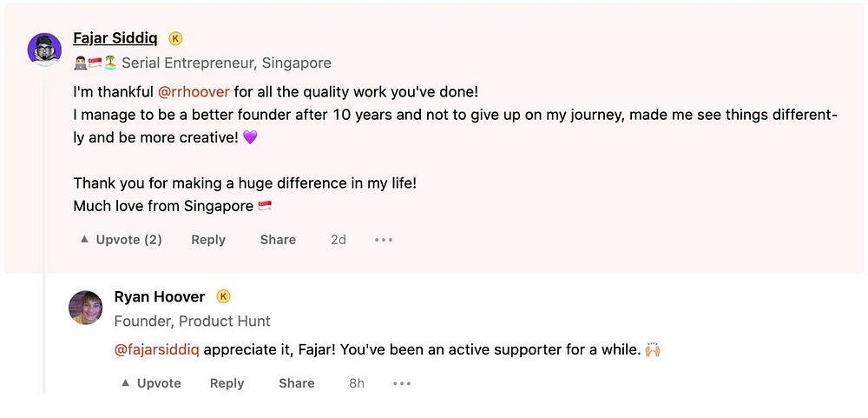Click the yellow K badge beside Ryan Hoover
Image resolution: width=868 pixels, height=418 pixels.
click(x=223, y=297)
